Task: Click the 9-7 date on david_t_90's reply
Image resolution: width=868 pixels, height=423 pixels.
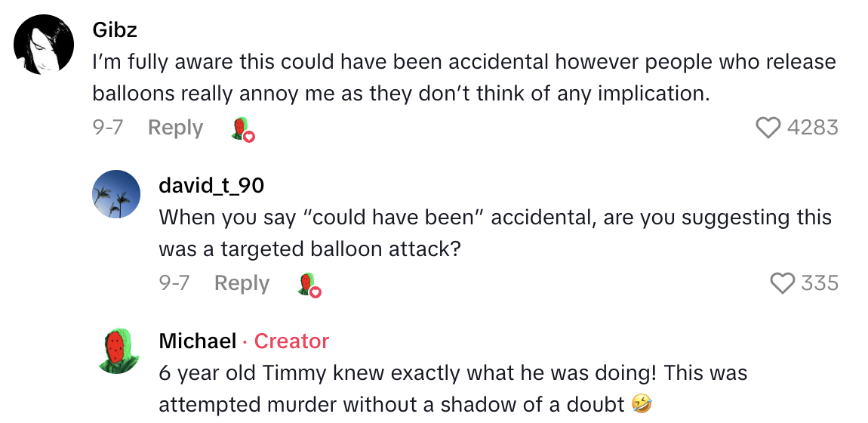Action: click(174, 283)
